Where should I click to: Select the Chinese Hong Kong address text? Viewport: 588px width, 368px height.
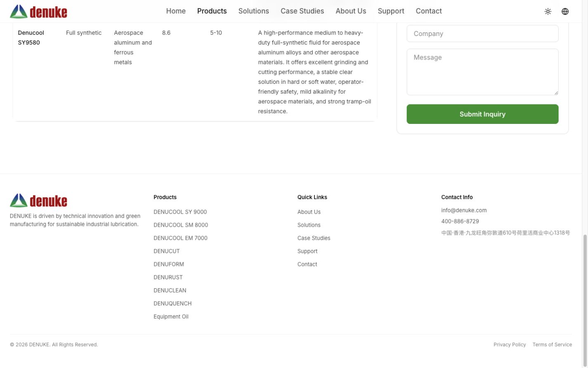tap(505, 233)
